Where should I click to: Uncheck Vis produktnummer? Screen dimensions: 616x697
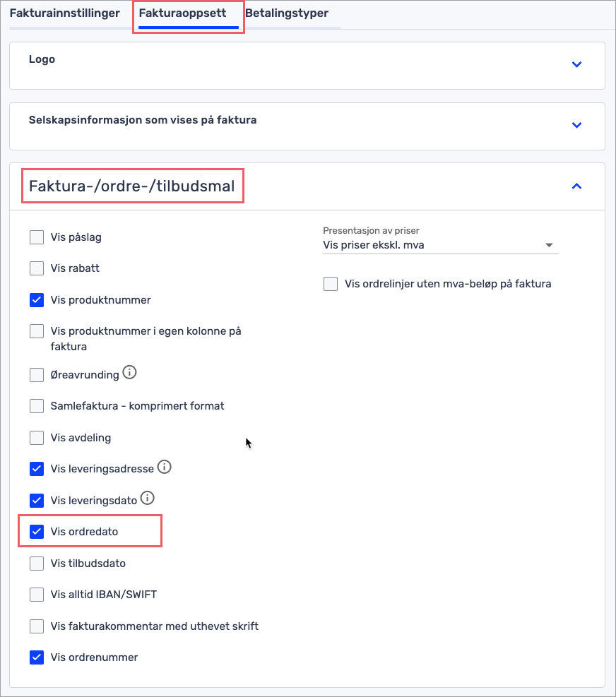point(37,300)
